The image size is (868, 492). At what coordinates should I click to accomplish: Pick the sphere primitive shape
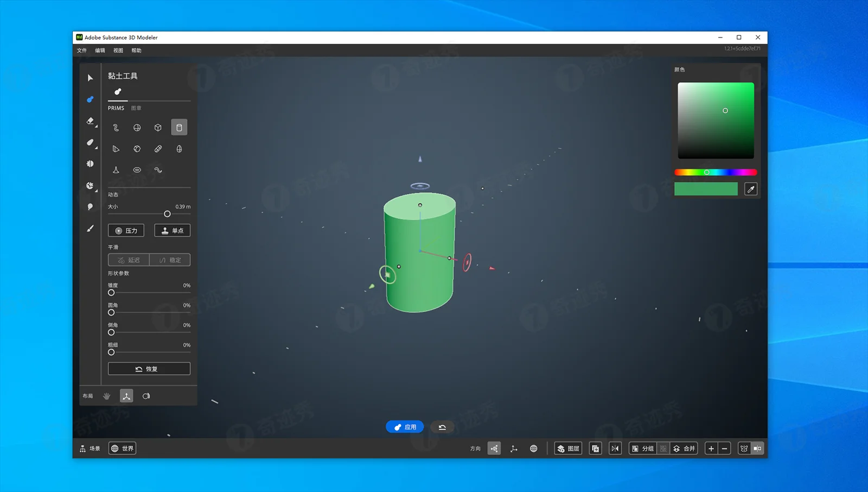137,128
